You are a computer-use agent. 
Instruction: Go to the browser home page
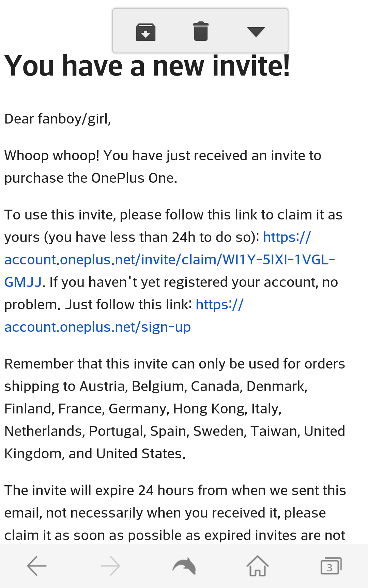[258, 566]
